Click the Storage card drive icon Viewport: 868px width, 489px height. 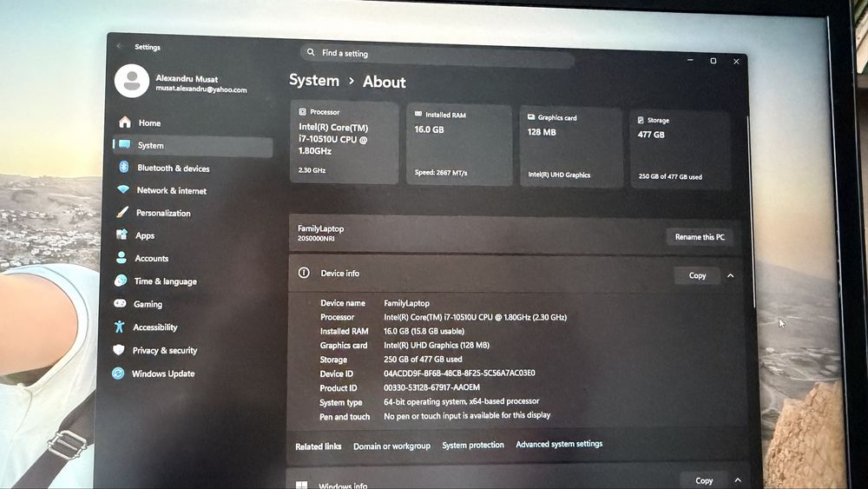tap(641, 120)
